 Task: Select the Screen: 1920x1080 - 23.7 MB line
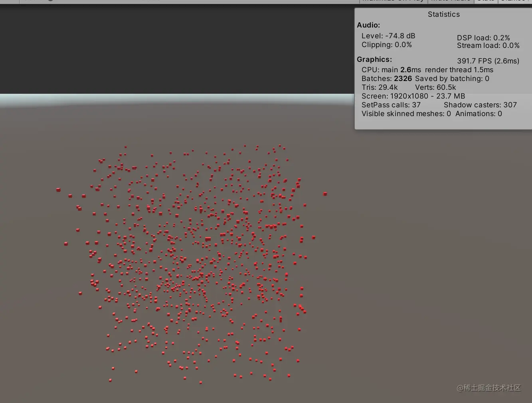click(413, 96)
